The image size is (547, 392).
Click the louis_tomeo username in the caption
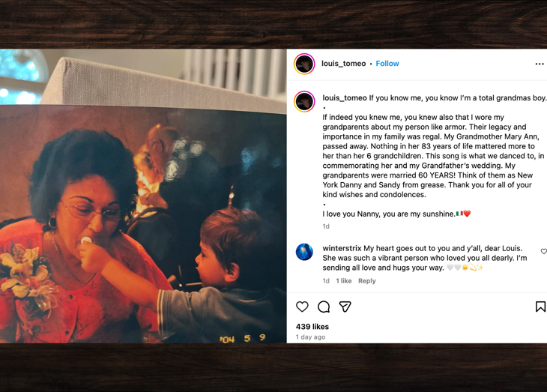pyautogui.click(x=345, y=97)
